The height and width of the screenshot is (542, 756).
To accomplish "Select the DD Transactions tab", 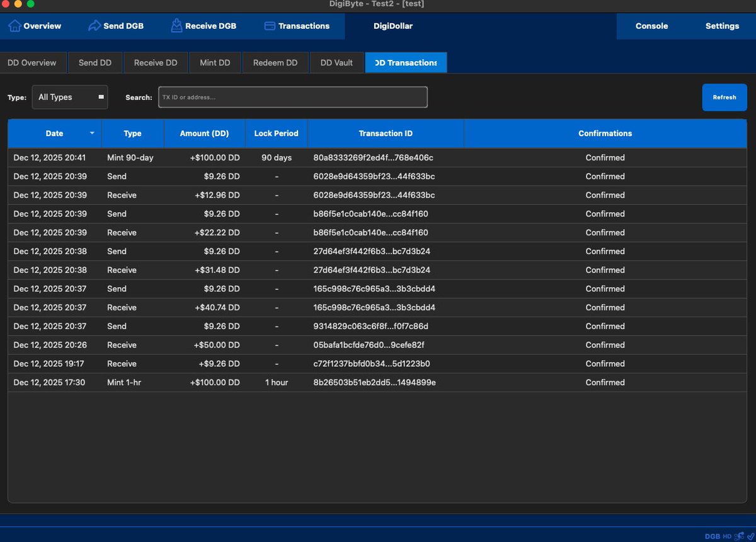I will click(x=406, y=63).
